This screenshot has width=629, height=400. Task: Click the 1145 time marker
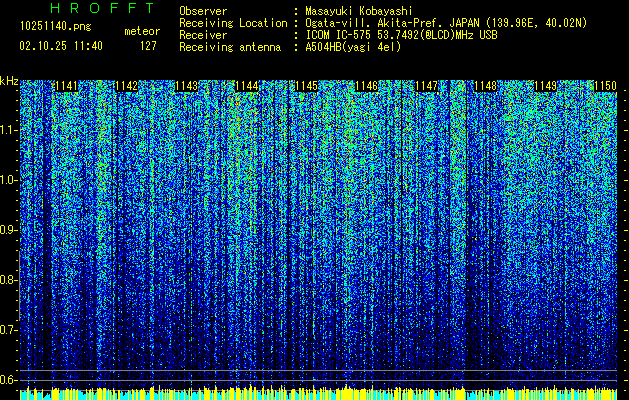(x=306, y=86)
